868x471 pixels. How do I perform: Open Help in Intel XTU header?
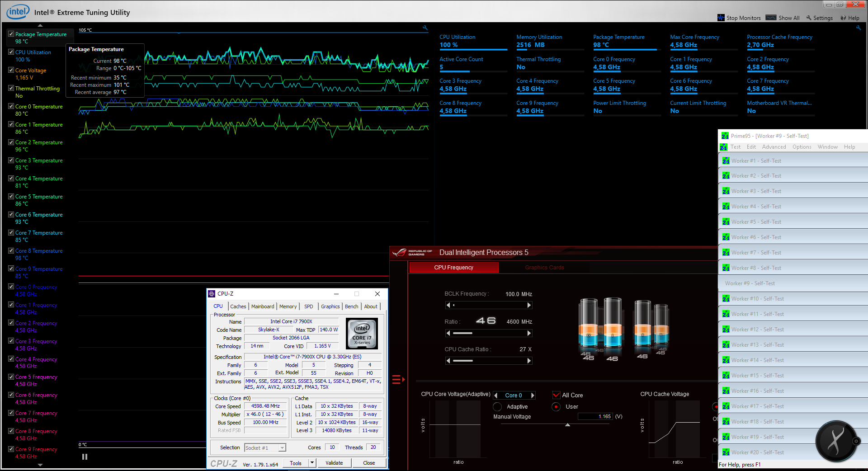pos(850,18)
